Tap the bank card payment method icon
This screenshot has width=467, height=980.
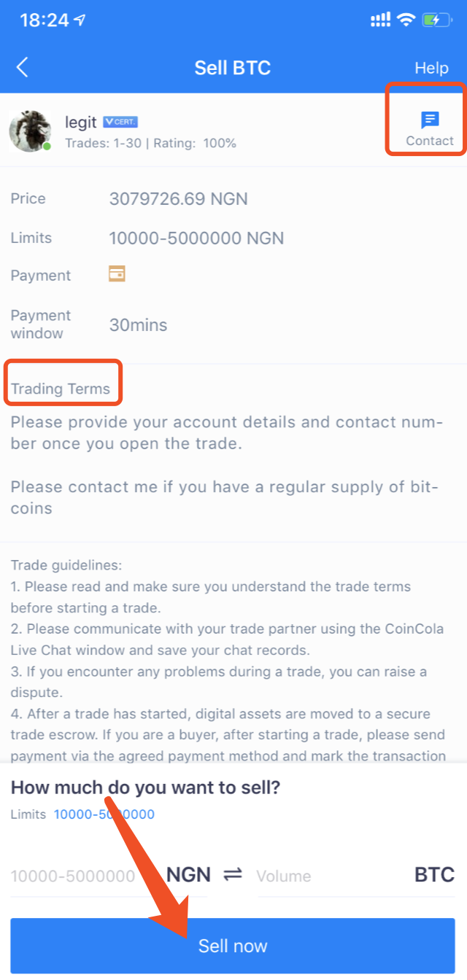[x=117, y=274]
